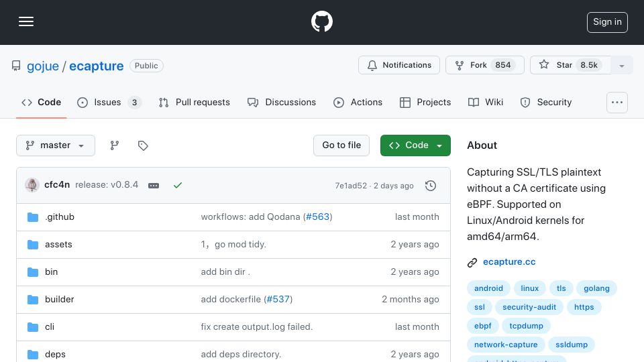Show more repository tabs via ellipsis
This screenshot has height=362, width=644.
(x=617, y=103)
